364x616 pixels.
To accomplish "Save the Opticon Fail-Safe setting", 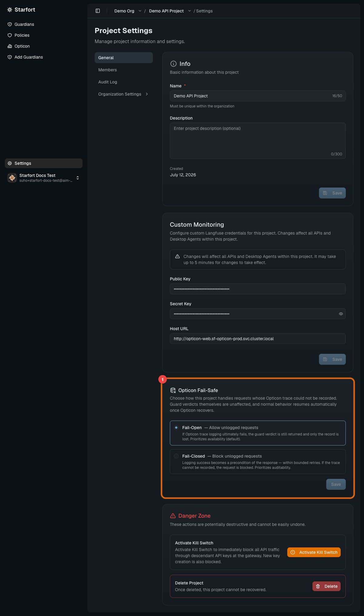I will (x=336, y=484).
